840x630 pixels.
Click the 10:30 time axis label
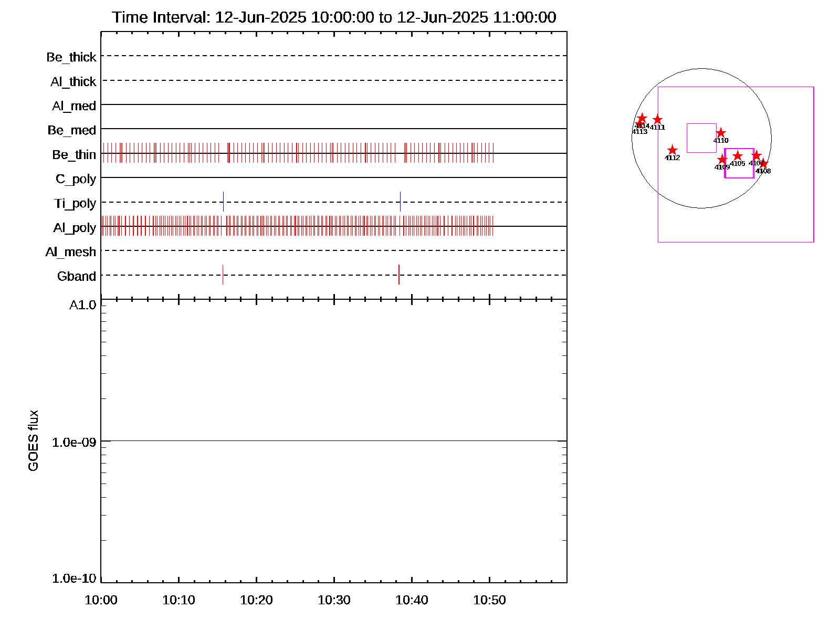click(x=334, y=600)
